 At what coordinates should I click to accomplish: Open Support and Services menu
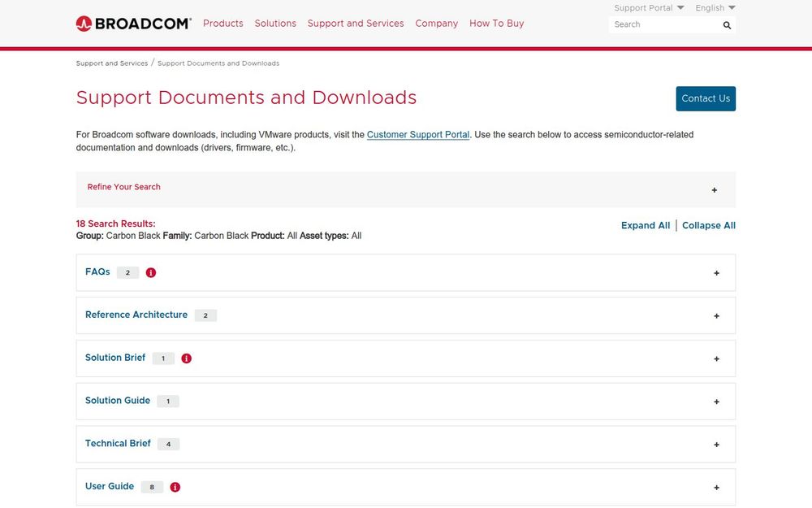(356, 24)
